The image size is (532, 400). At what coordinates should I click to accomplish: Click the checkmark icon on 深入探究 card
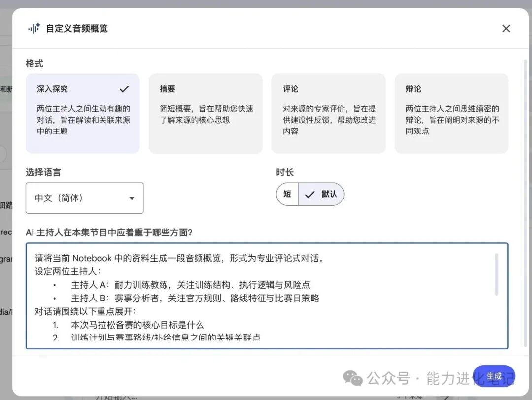(x=124, y=89)
